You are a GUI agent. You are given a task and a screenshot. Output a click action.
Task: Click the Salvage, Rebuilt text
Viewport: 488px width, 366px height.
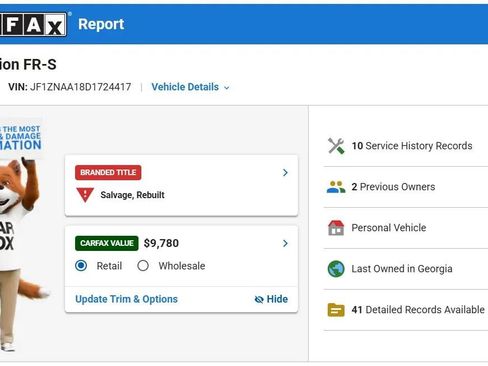(x=132, y=195)
